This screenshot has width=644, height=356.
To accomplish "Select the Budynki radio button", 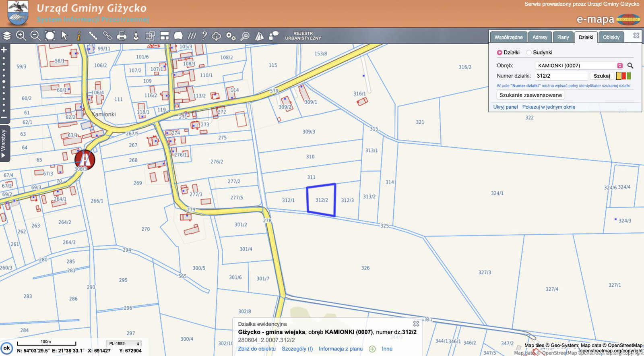I will [529, 53].
